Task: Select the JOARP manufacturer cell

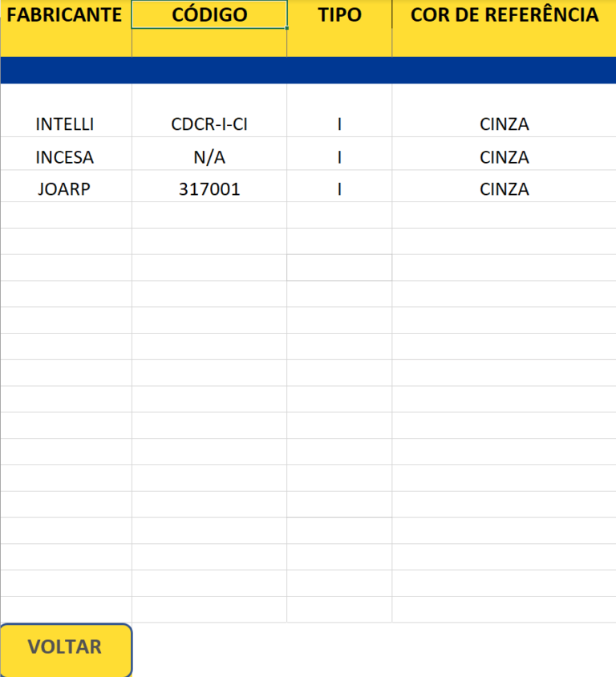Action: 65,189
